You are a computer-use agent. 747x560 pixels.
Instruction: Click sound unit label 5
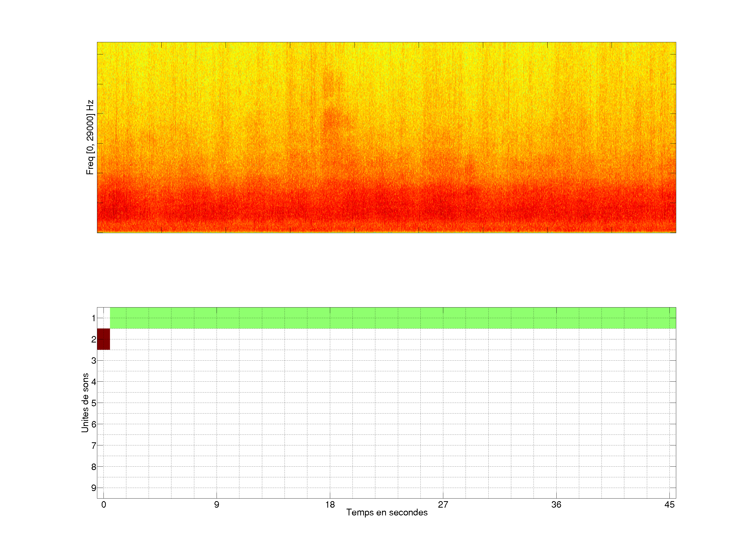click(94, 403)
